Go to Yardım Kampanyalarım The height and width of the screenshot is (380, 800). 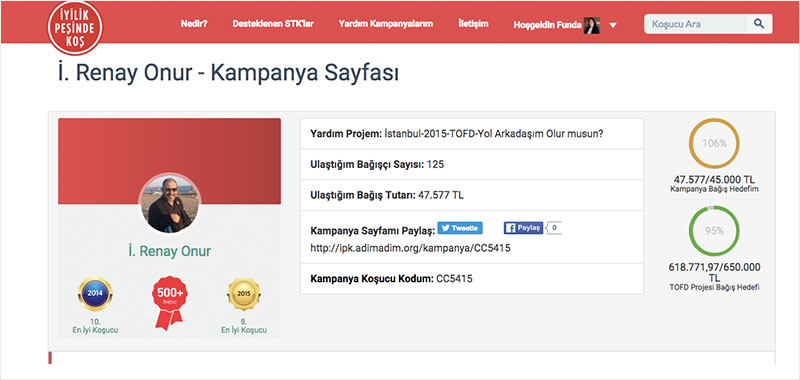386,24
